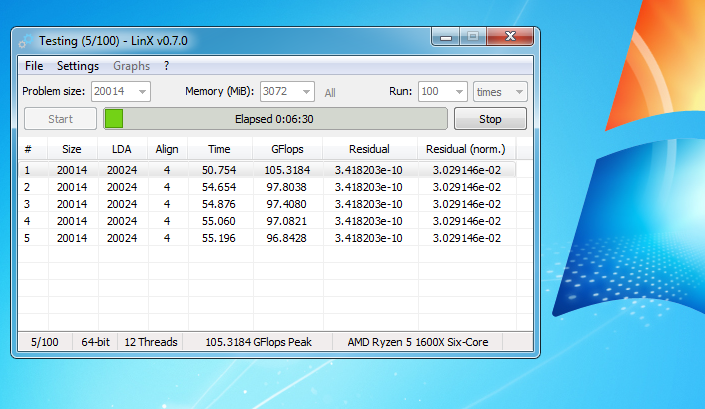Select GFlops value 97.8038
705x409 pixels.
(286, 187)
